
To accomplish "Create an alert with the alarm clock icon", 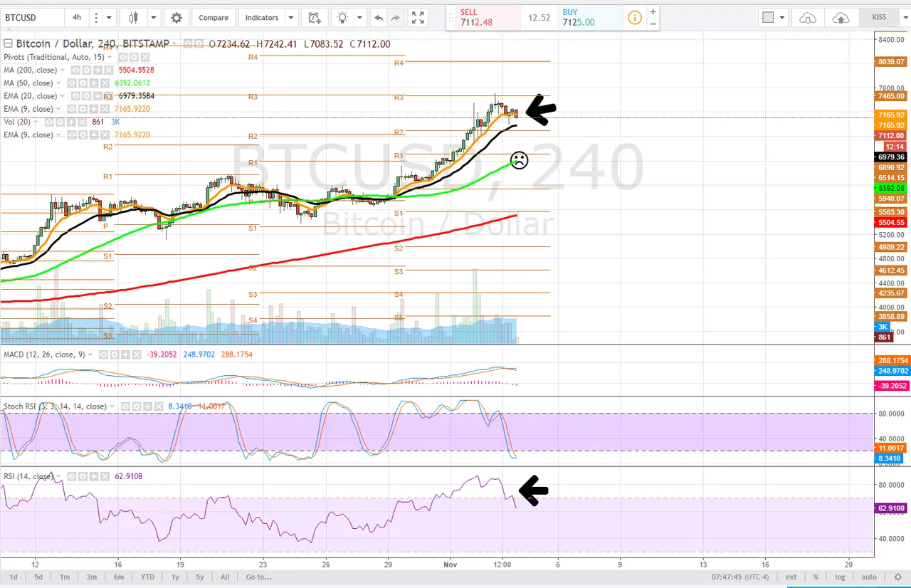I will point(314,18).
